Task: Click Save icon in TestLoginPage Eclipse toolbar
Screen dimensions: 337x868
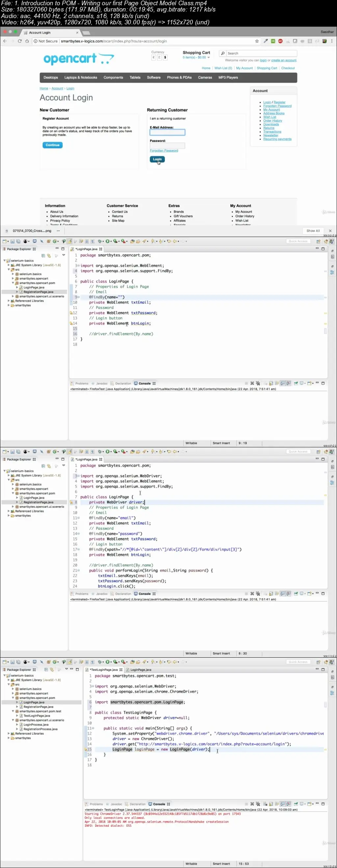Action: click(x=13, y=662)
